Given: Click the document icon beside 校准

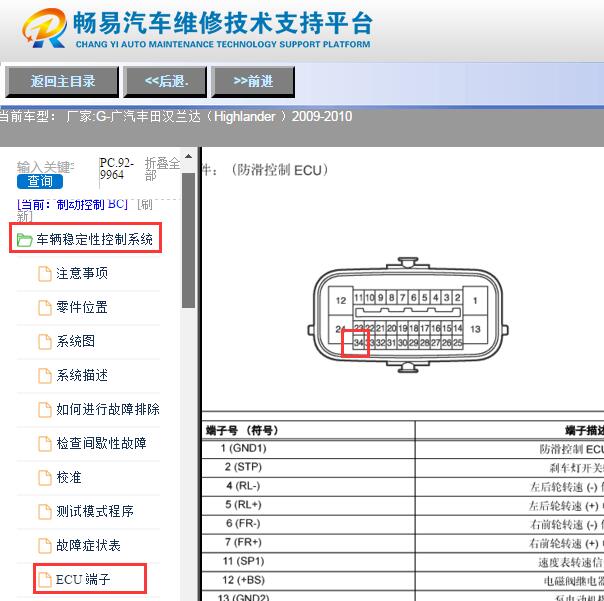Looking at the screenshot, I should click(45, 478).
